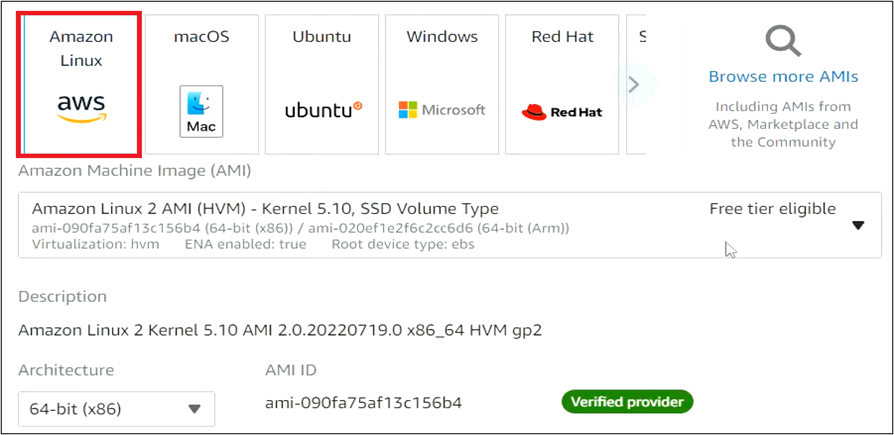Open the Architecture 64-bit (x86) dropdown
This screenshot has height=435, width=894.
116,408
